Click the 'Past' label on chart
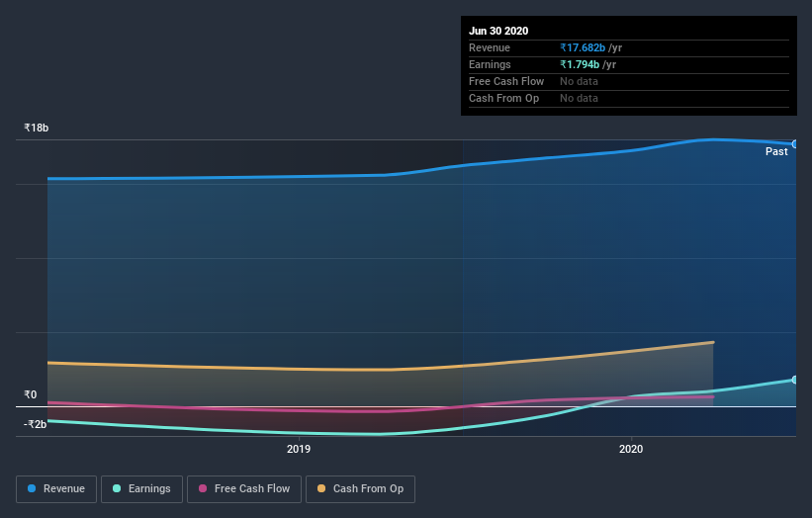The width and height of the screenshot is (812, 518). [776, 151]
